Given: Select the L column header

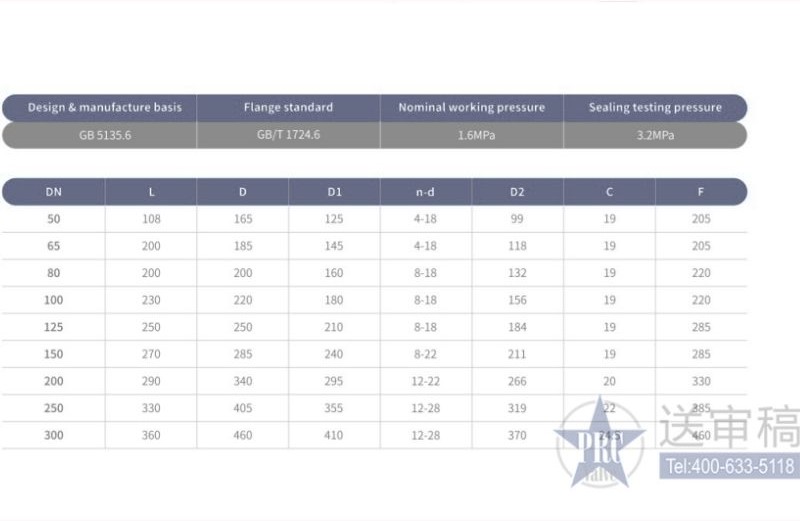Looking at the screenshot, I should [x=151, y=190].
